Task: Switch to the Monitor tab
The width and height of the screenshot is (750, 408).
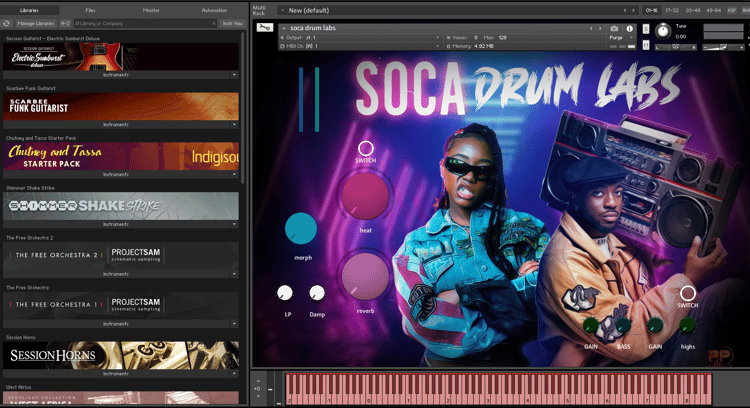Action: 151,10
